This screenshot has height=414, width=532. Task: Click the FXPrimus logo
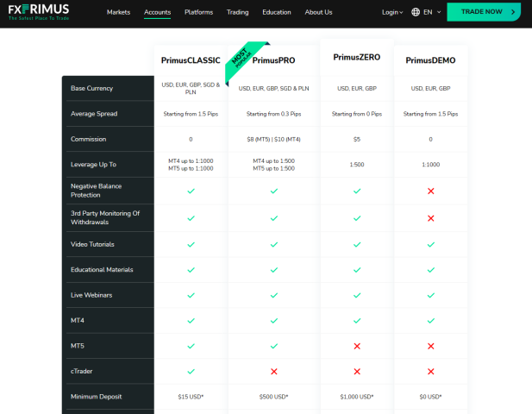coord(39,12)
